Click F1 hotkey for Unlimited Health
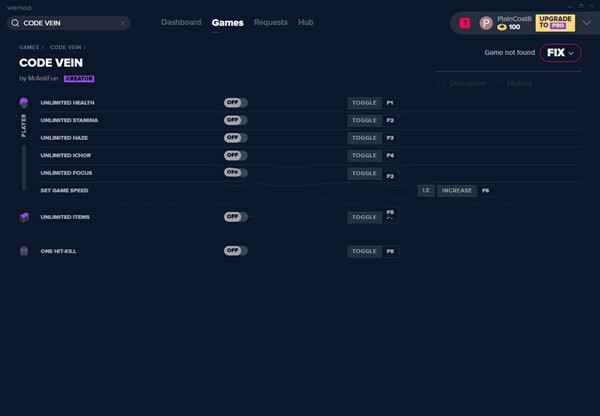This screenshot has width=600, height=416. tap(390, 103)
